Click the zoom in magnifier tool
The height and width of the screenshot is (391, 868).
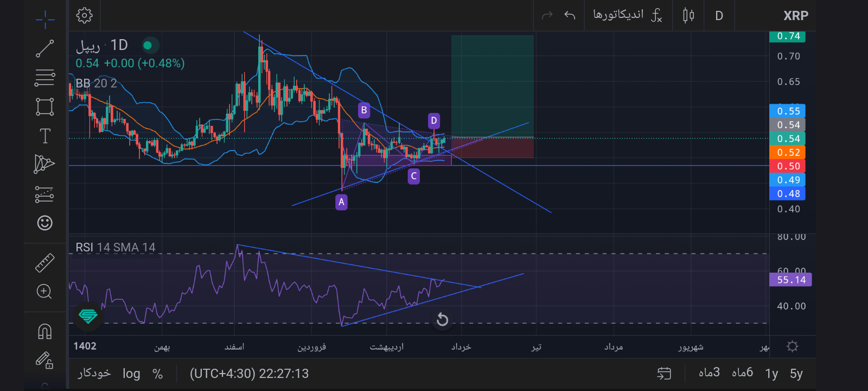pyautogui.click(x=45, y=292)
